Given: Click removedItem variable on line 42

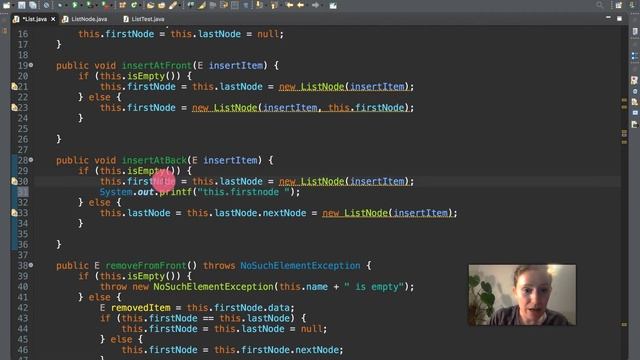Looking at the screenshot, I should [x=140, y=308].
